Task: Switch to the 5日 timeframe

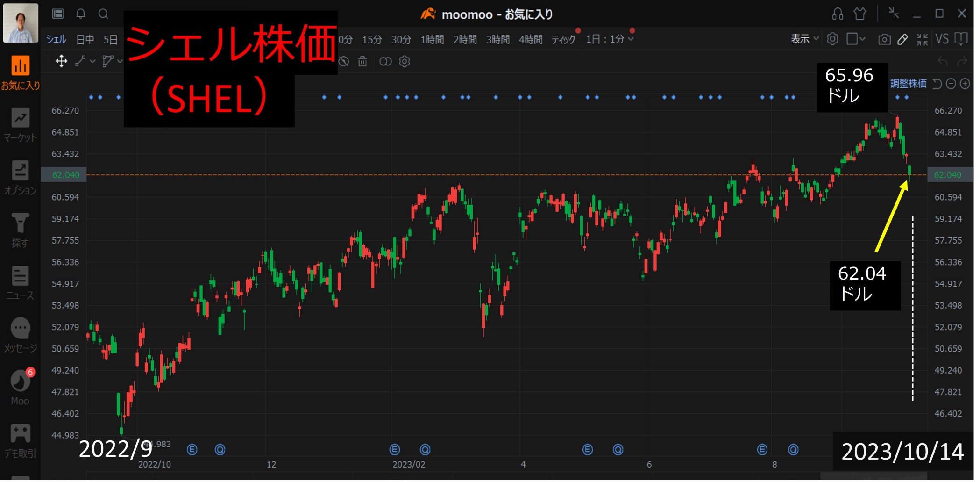Action: (x=110, y=40)
